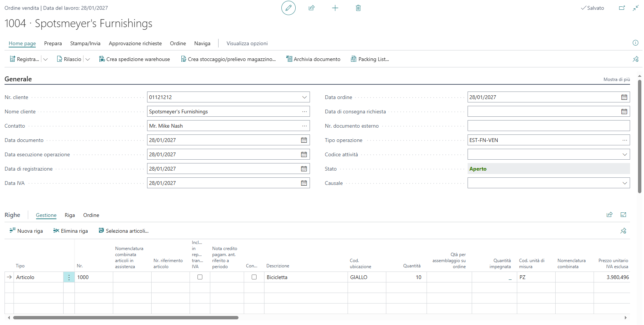The width and height of the screenshot is (644, 325).
Task: Click Rilascio action in toolbar
Action: 69,59
